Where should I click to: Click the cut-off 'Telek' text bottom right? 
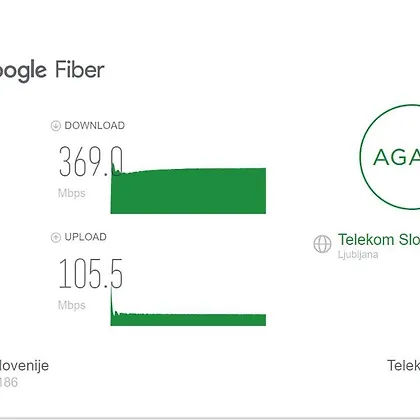[404, 366]
